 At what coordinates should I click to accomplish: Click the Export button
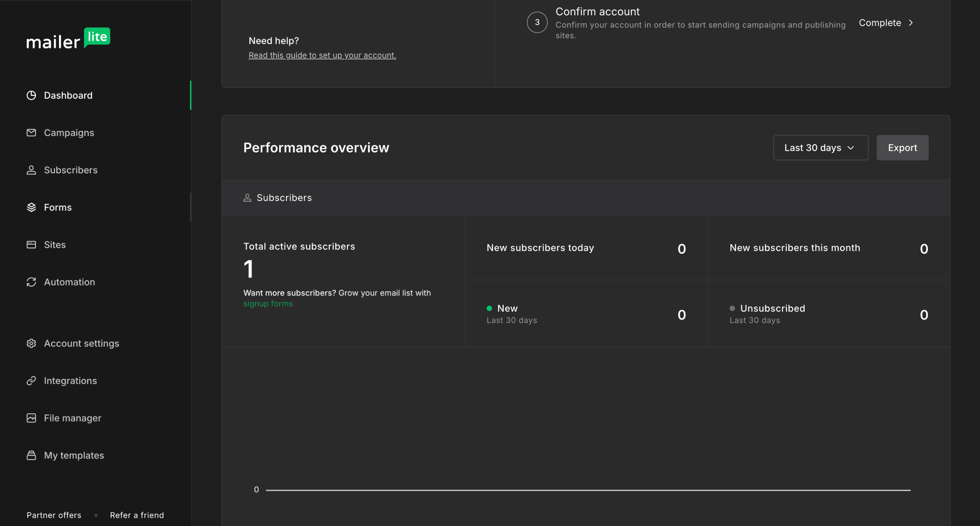click(902, 148)
